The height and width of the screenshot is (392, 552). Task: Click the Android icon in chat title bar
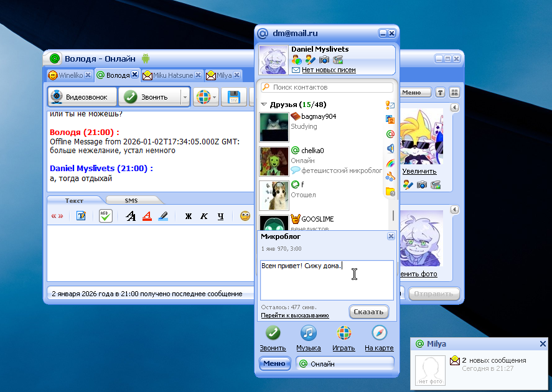146,58
